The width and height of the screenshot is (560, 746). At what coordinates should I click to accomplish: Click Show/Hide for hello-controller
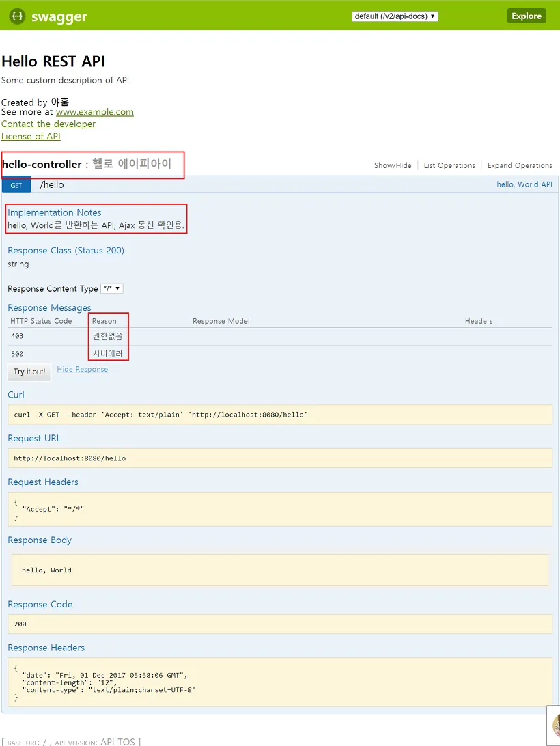[393, 165]
